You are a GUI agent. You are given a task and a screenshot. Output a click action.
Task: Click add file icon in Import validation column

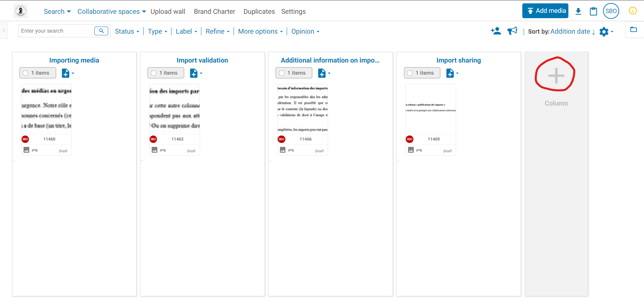[x=194, y=73]
